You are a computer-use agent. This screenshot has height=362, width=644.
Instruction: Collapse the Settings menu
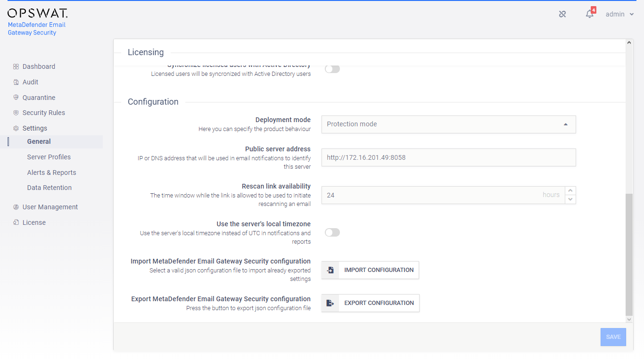[35, 128]
